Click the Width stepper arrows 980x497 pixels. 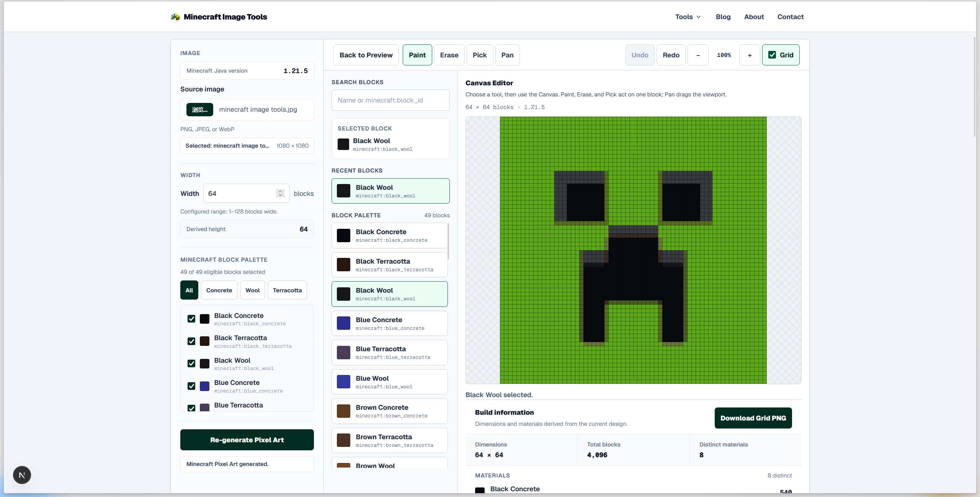click(280, 193)
